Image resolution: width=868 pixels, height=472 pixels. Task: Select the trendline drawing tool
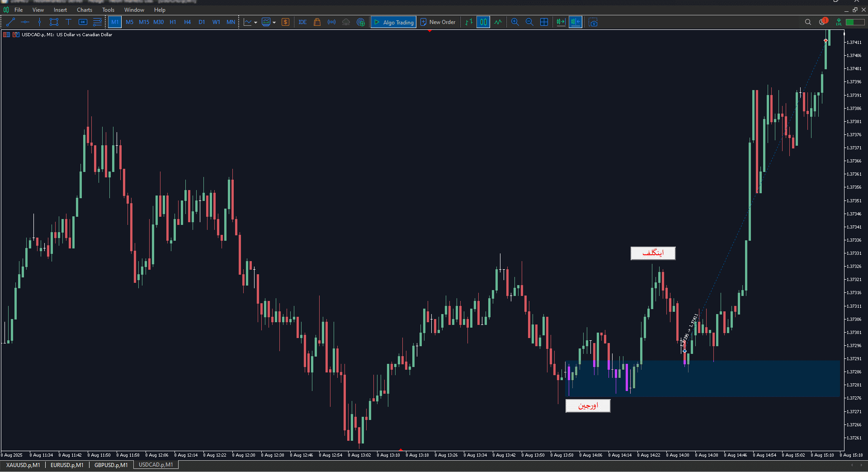(11, 22)
